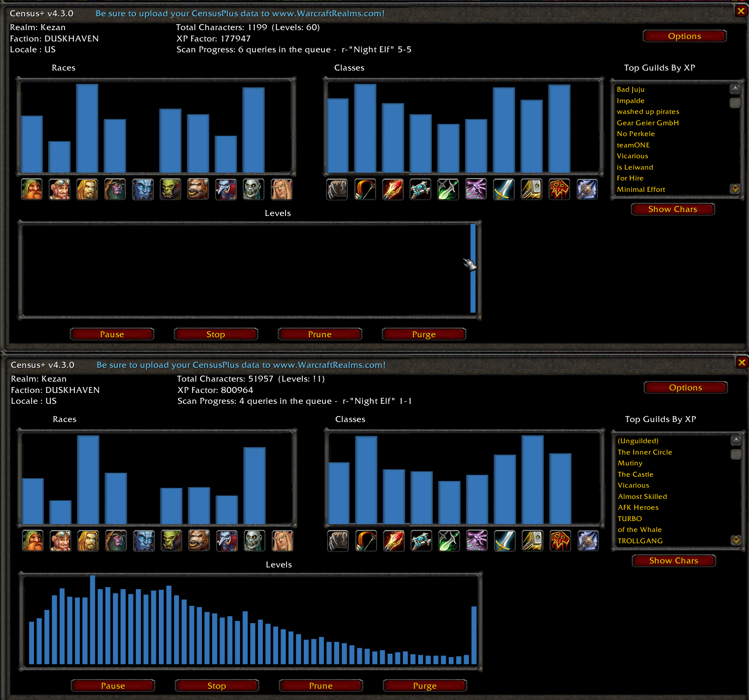Open Options in the 51957-character Census+ window

pos(685,387)
